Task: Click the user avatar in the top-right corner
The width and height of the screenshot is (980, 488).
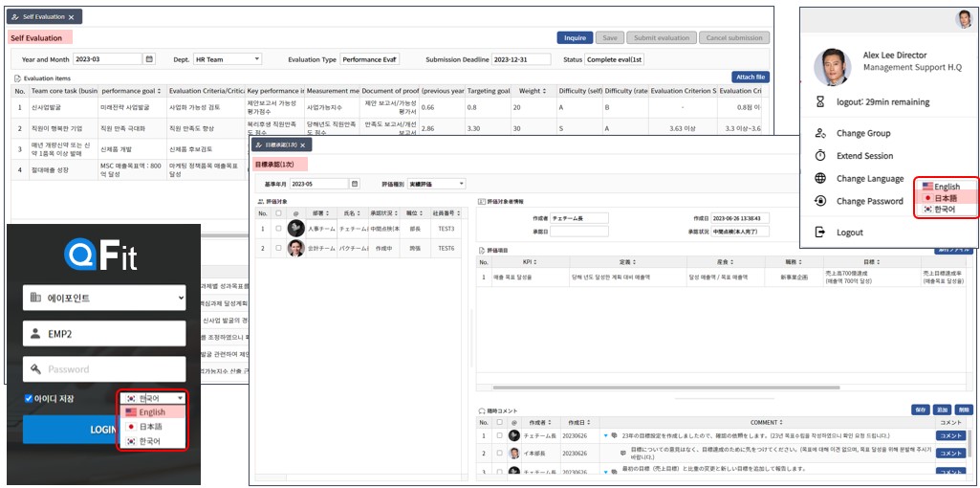Action: pos(963,19)
